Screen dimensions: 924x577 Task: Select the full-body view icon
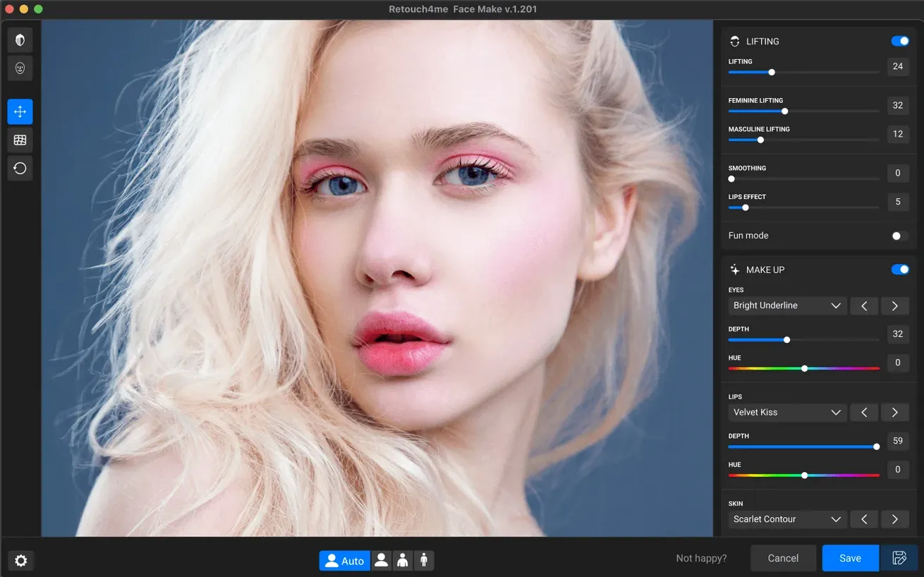tap(423, 560)
